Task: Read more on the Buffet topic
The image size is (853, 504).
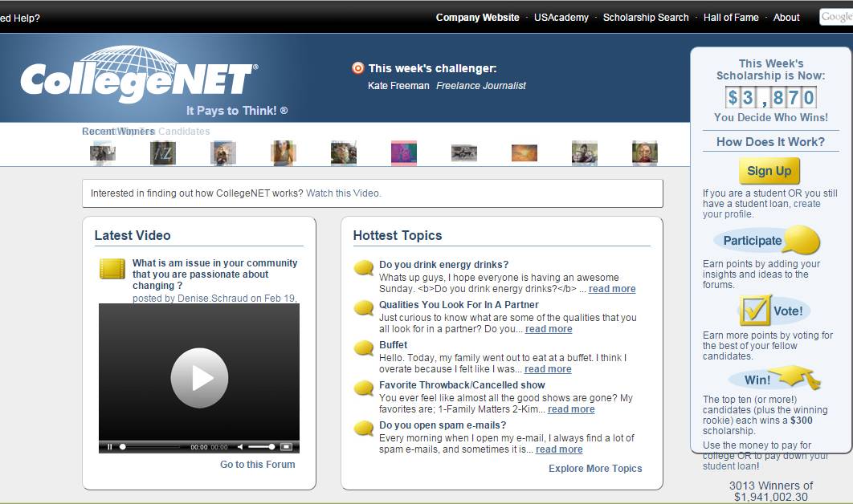Action: click(x=548, y=369)
